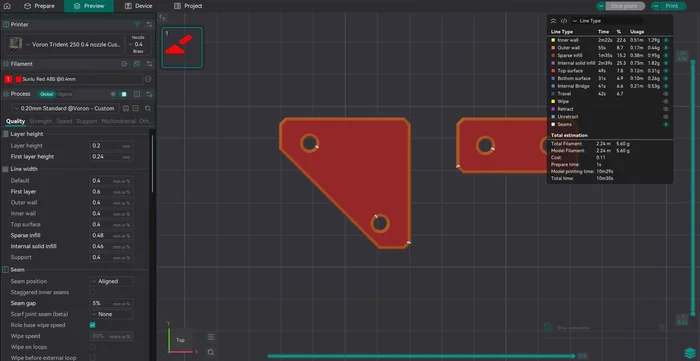Switch to the Project tab
700x361 pixels.
(188, 6)
